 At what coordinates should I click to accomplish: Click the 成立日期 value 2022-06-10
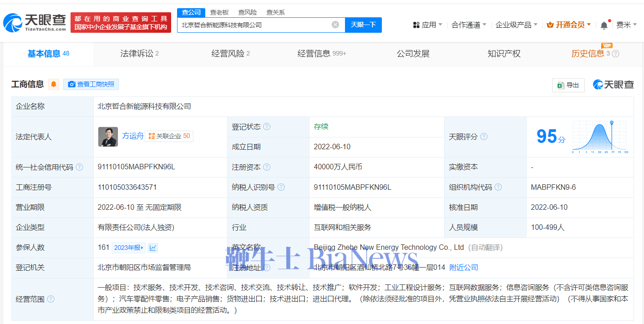(332, 147)
